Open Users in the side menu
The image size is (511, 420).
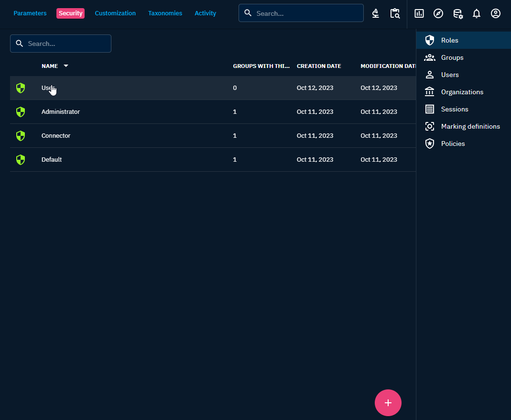click(x=463, y=75)
